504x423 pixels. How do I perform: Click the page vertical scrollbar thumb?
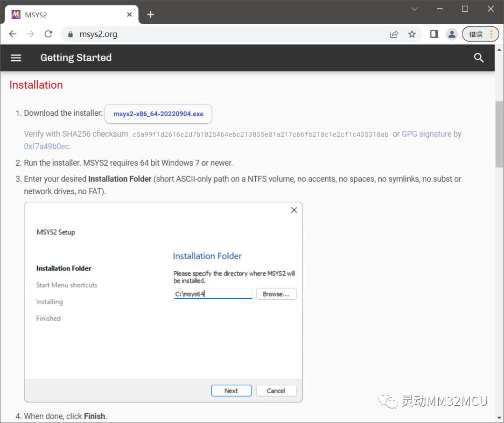[x=499, y=133]
